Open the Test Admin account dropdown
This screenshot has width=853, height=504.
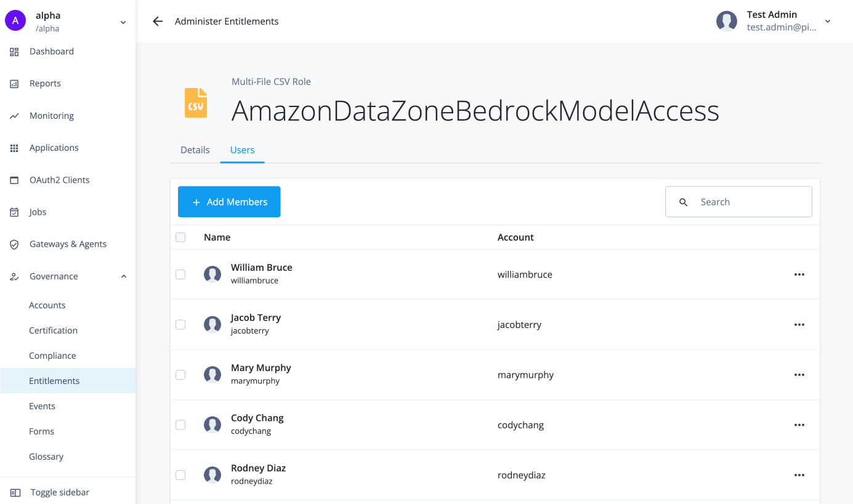click(x=828, y=21)
